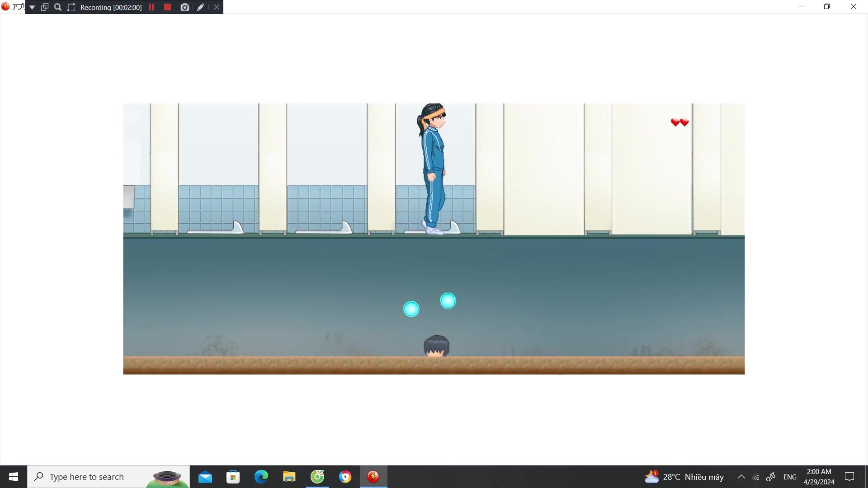Open the Mail app from taskbar
868x488 pixels.
tap(205, 477)
